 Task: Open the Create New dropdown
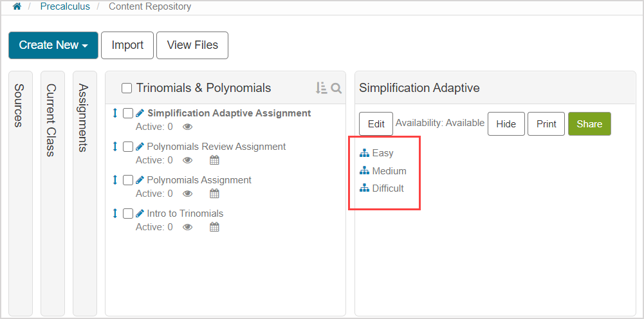pos(53,45)
